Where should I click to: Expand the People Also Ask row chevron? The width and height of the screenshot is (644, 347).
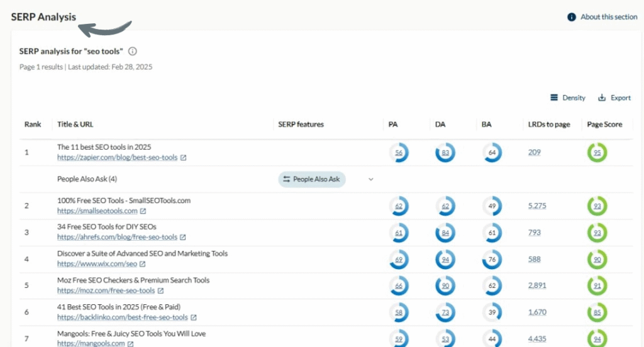click(371, 179)
